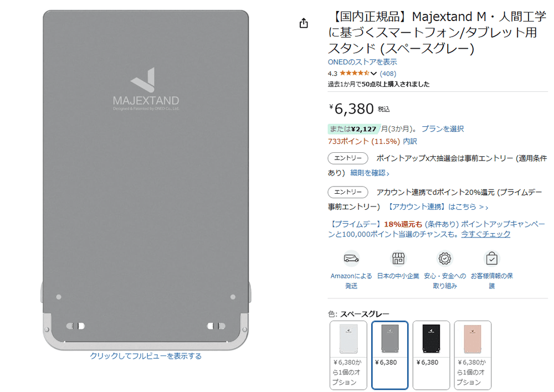Select the space gray color option
This screenshot has width=554, height=392.
[389, 355]
